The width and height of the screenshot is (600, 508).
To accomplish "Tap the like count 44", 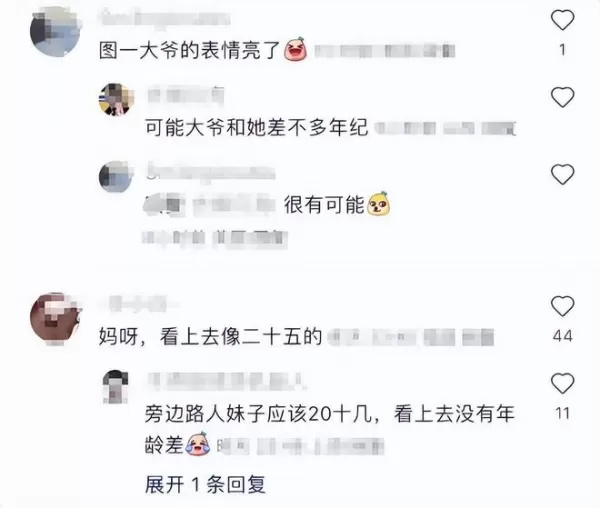I will 562,336.
